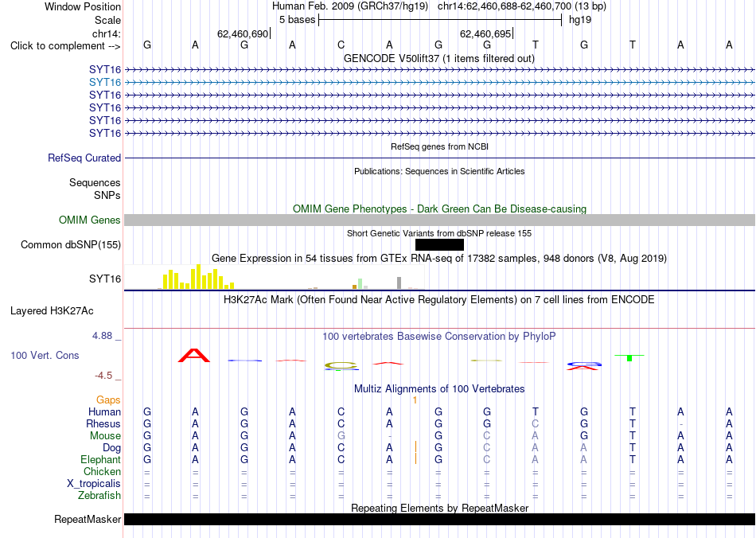
Task: Click the Common dbSNP(155) label
Action: tap(70, 245)
